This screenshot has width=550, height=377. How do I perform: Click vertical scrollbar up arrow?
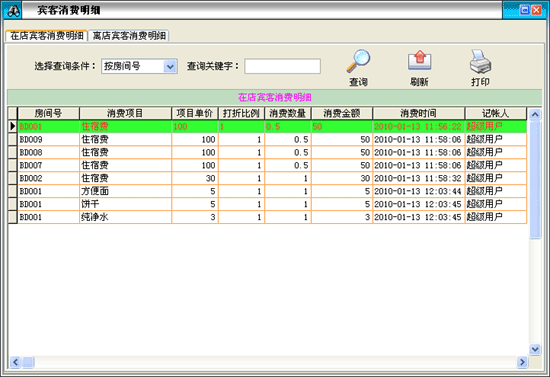click(x=535, y=114)
